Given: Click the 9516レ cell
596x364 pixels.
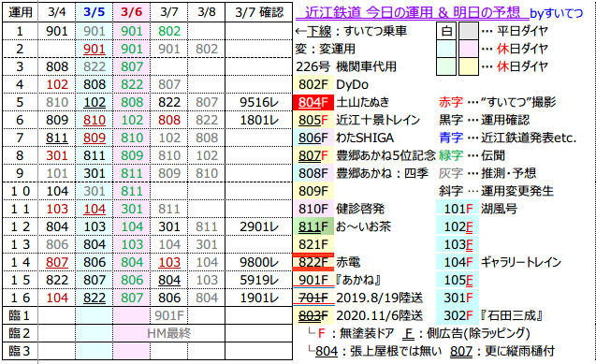Looking at the screenshot, I should (259, 102).
